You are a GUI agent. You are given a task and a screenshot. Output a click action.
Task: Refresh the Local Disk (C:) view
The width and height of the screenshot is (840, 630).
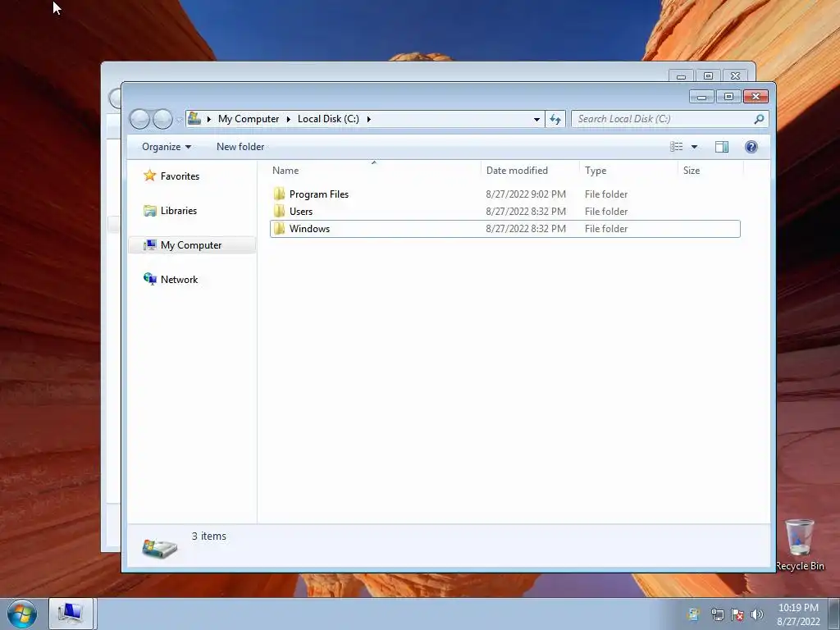point(555,119)
